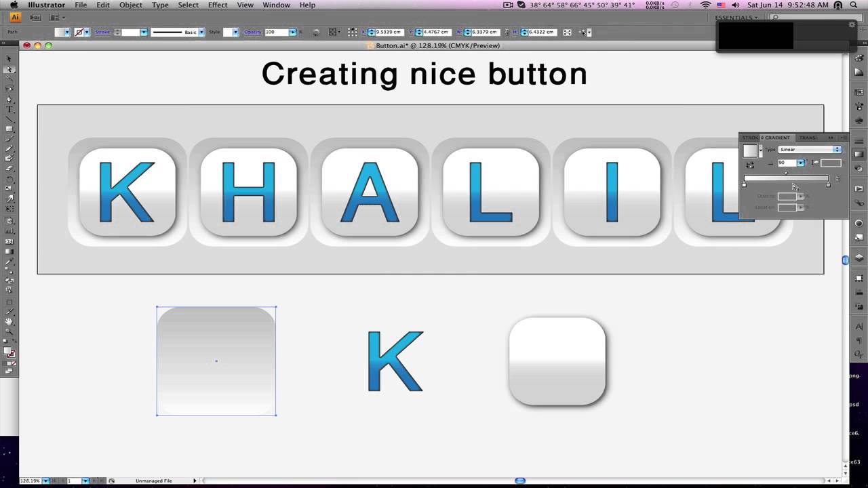This screenshot has height=488, width=868.
Task: Delete gradient stop with trash icon
Action: (837, 178)
